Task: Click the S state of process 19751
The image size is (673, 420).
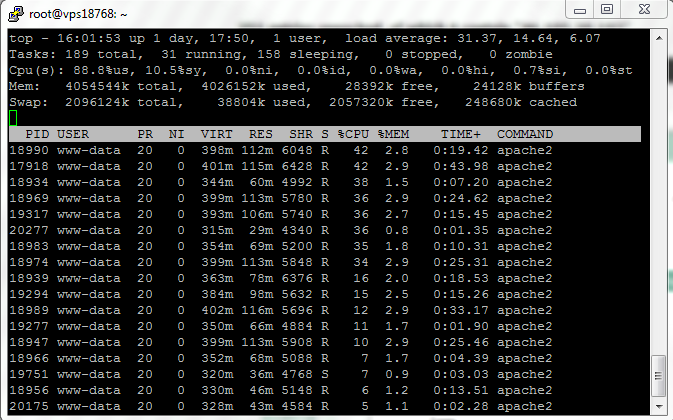Action: [325, 375]
